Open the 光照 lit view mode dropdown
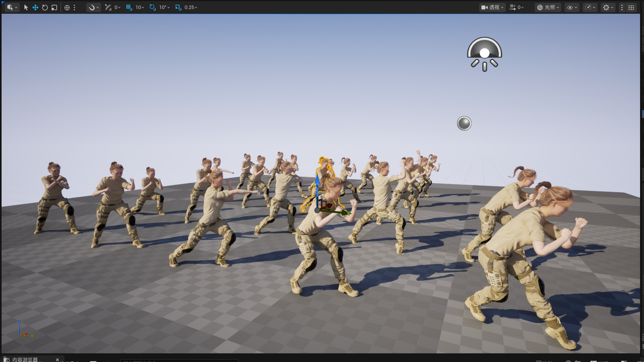The height and width of the screenshot is (362, 644). [x=548, y=7]
